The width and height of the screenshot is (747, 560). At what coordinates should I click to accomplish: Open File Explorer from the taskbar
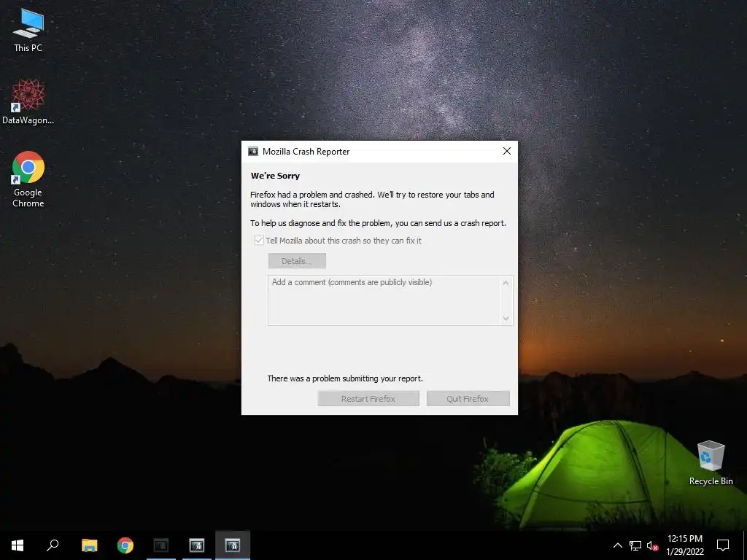(x=89, y=545)
